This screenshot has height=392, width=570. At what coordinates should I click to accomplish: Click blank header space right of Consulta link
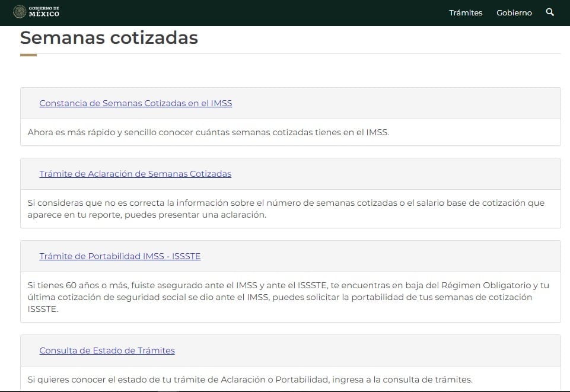[x=368, y=350]
